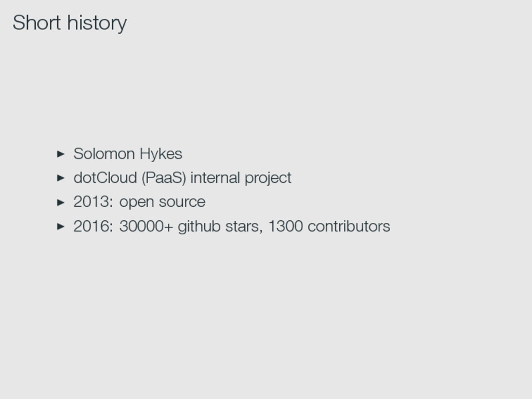Click the 30000+ number
The height and width of the screenshot is (399, 532).
146,227
